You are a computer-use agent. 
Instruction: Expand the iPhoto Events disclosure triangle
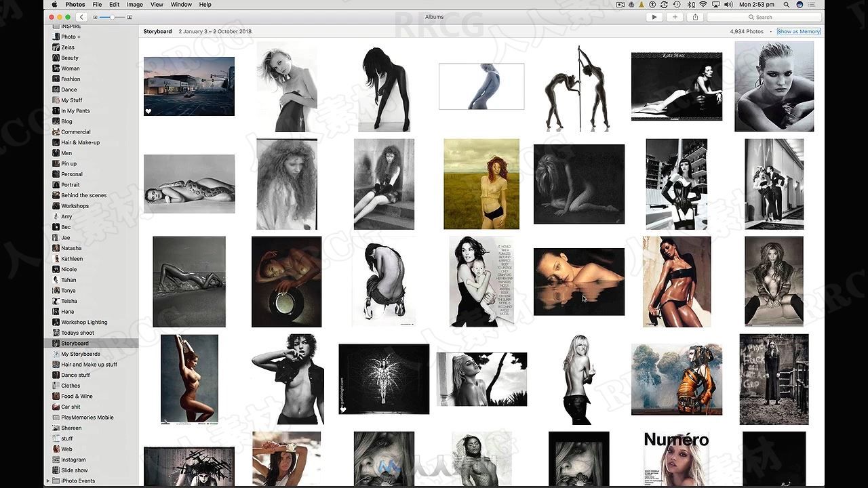click(47, 481)
